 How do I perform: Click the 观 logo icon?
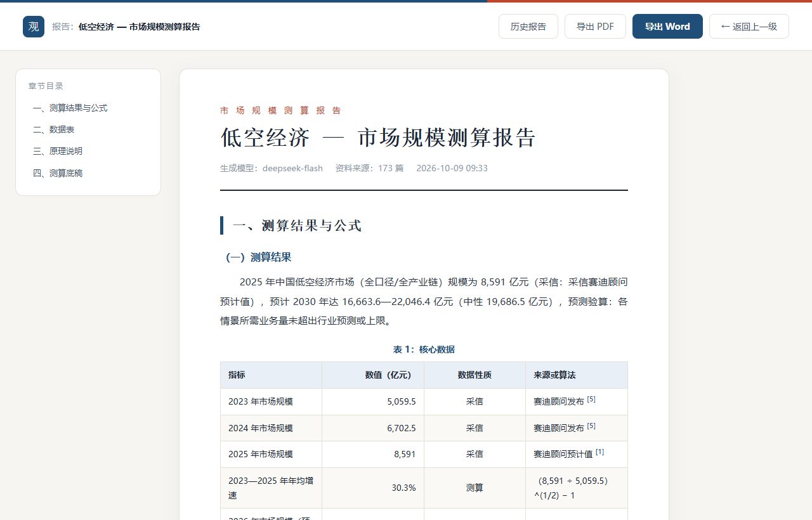34,27
